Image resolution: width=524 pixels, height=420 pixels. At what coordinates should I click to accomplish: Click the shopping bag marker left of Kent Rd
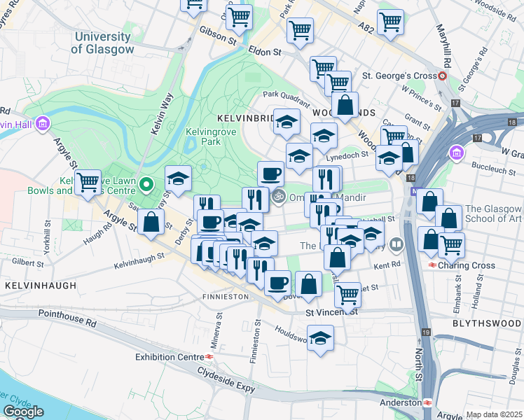click(x=337, y=258)
